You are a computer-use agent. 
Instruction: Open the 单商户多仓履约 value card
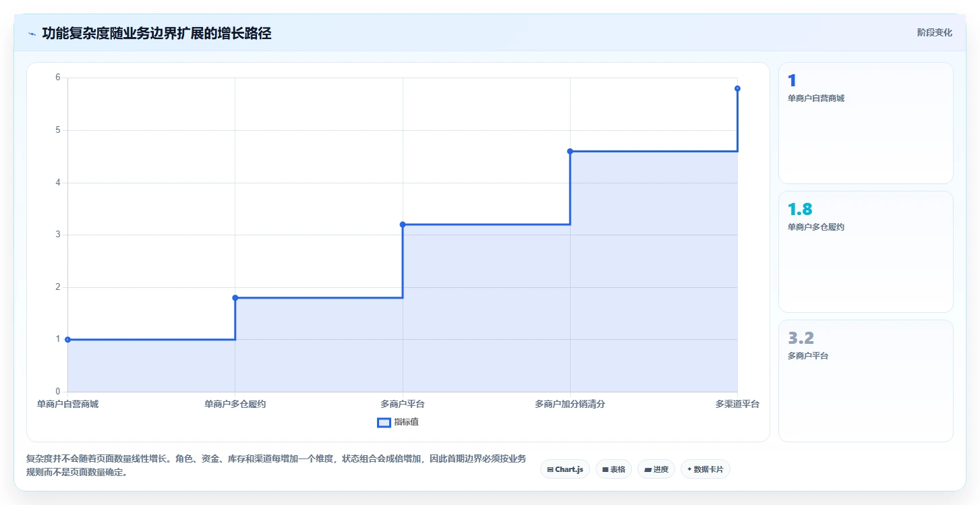click(866, 251)
